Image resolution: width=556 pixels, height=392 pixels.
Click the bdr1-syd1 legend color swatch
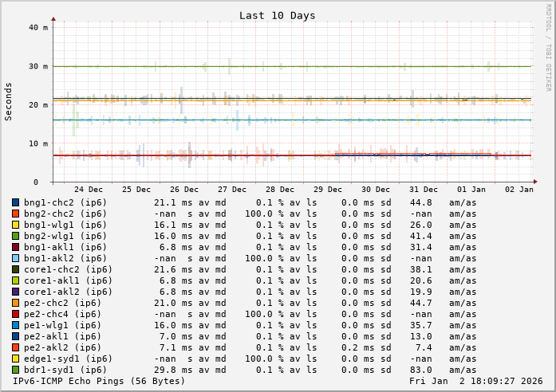tap(15, 370)
